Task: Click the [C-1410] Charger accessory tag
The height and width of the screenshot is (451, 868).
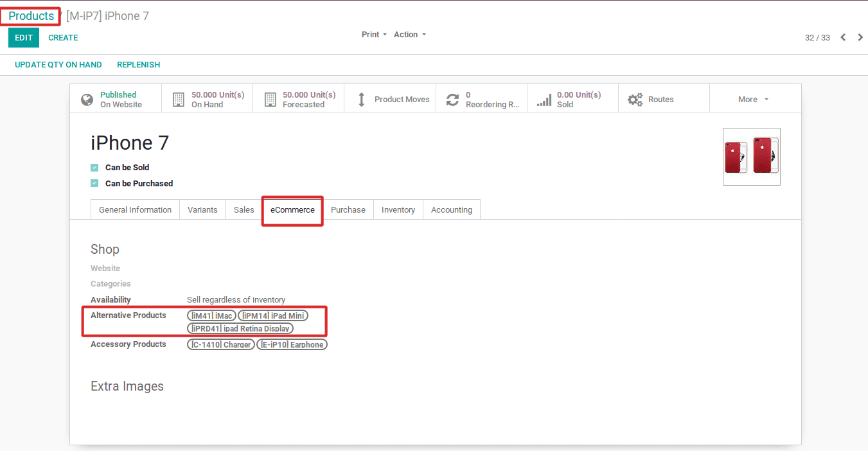Action: (x=221, y=345)
